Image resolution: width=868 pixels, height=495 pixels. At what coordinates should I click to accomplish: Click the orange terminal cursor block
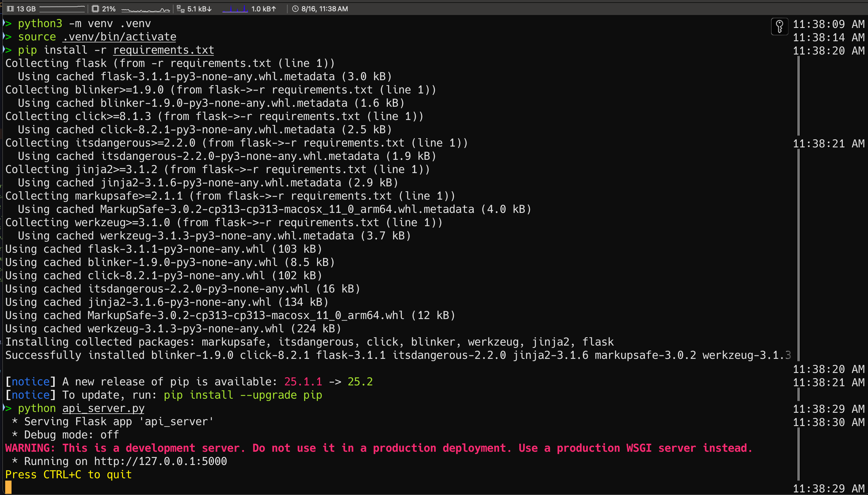(8, 487)
